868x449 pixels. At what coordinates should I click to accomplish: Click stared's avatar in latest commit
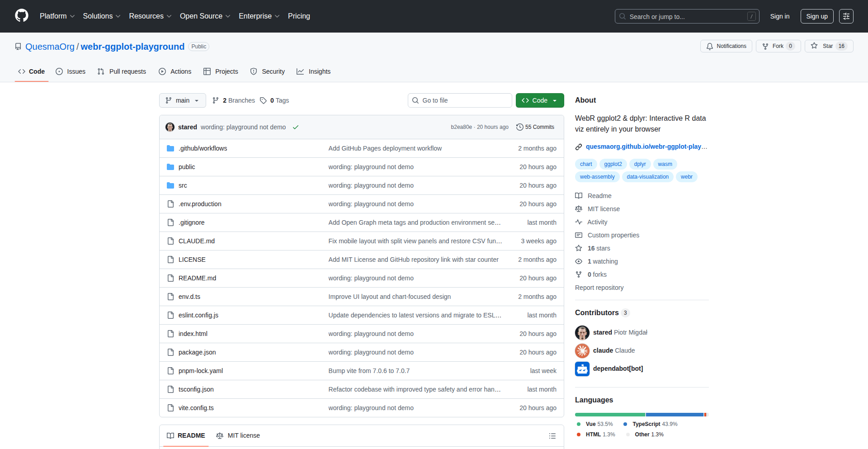coord(170,127)
